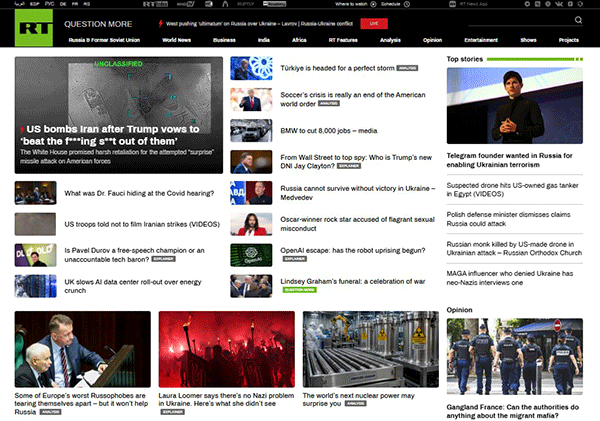Click the Where to watch icon
This screenshot has width=600, height=421.
coord(373,4)
